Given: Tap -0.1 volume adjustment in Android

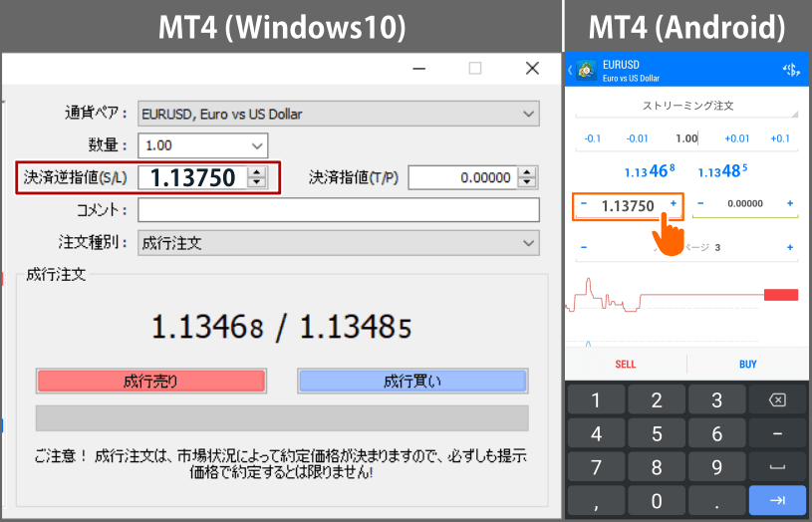Looking at the screenshot, I should 593,138.
